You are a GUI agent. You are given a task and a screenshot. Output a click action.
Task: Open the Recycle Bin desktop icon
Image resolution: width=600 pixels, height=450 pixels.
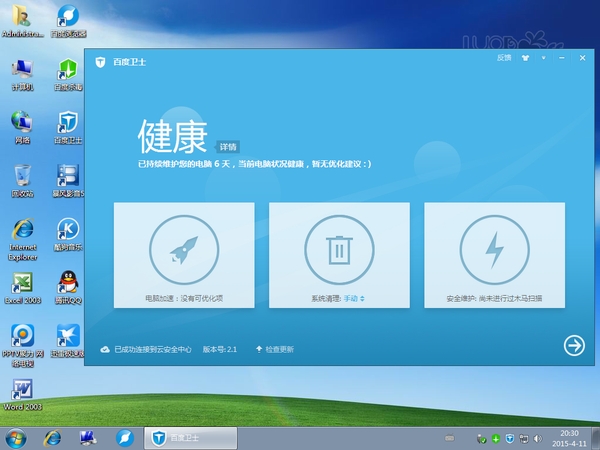(x=21, y=178)
